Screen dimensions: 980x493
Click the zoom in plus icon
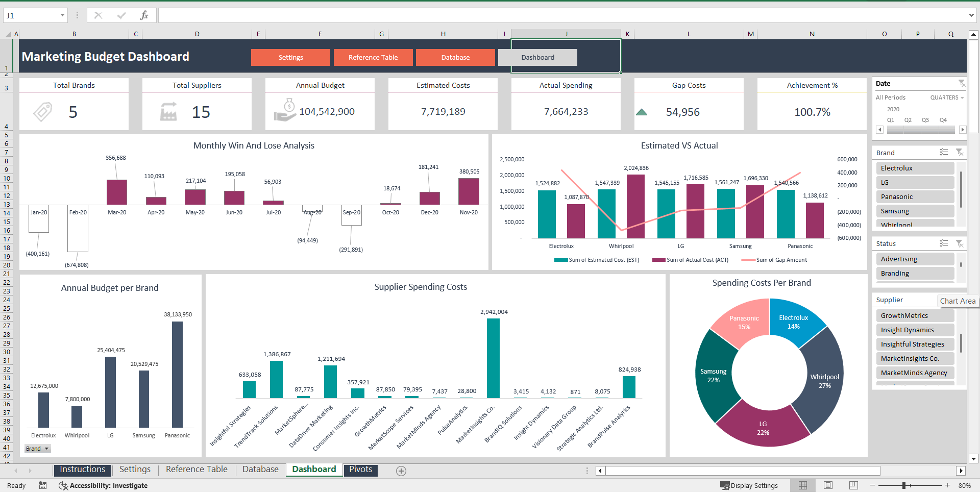point(947,485)
